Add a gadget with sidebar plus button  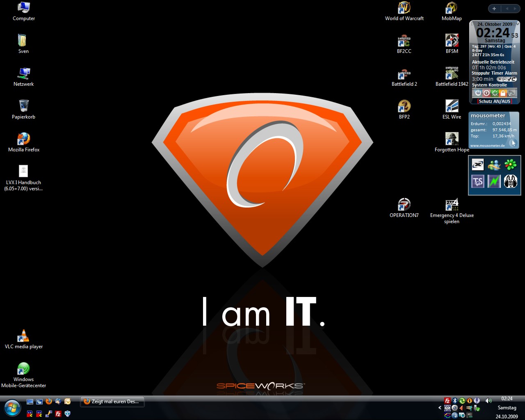(x=494, y=8)
